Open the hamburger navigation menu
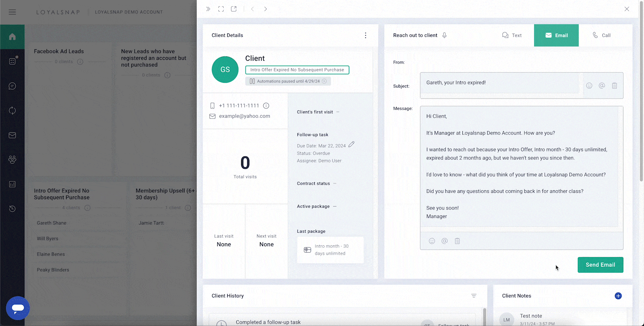Viewport: 644px width, 326px height. click(12, 12)
